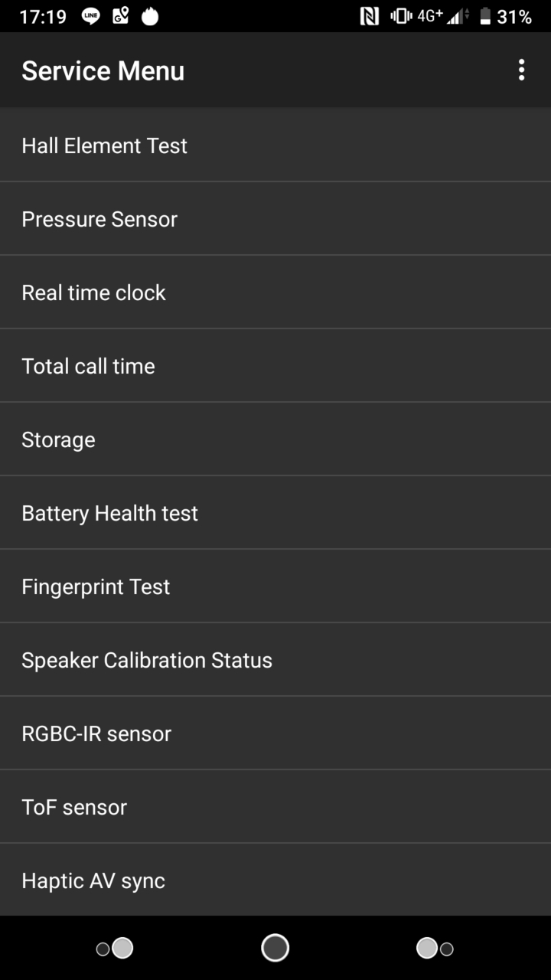Select ToF sensor entry
The height and width of the screenshot is (980, 551).
point(275,807)
